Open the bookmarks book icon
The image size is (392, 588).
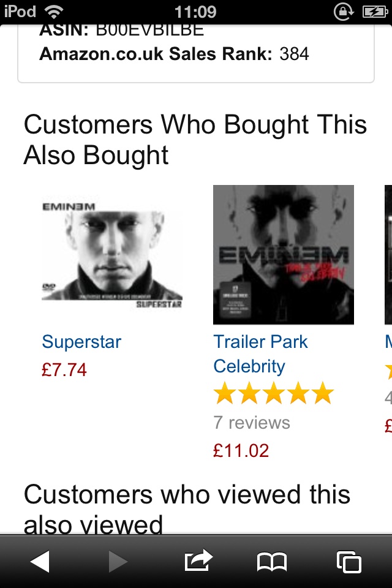coord(272,561)
